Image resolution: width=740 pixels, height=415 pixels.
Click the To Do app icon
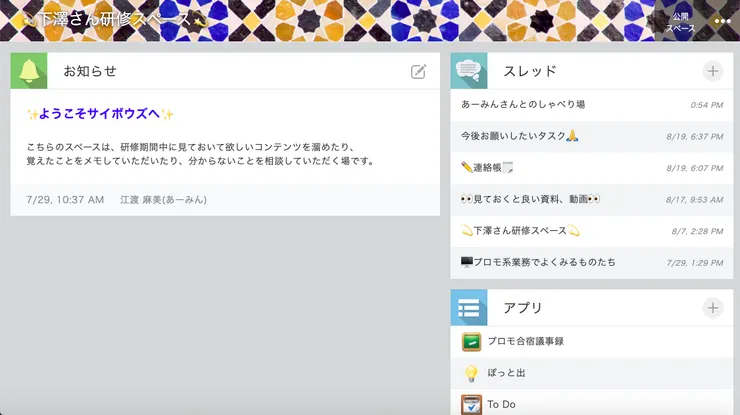(x=471, y=404)
